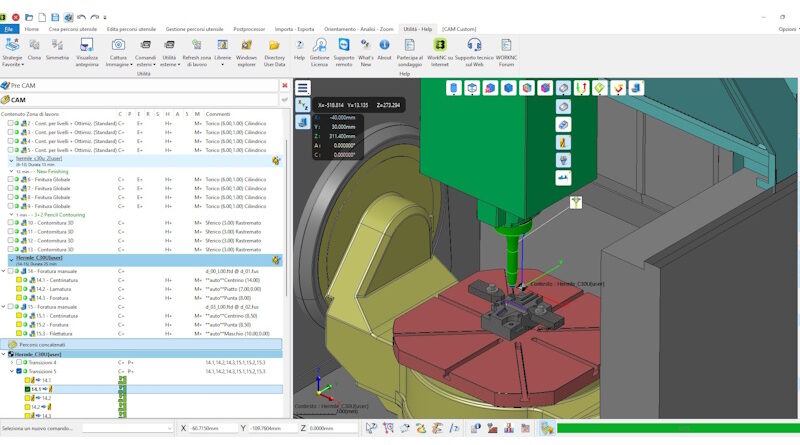Switch to the Home tab
Image resolution: width=800 pixels, height=445 pixels.
click(x=32, y=29)
